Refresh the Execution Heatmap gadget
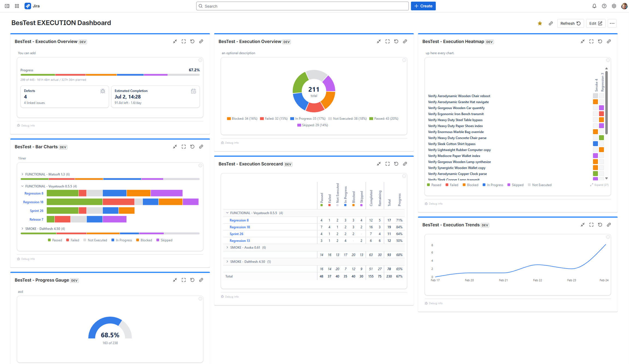This screenshot has width=629, height=364. coord(600,41)
